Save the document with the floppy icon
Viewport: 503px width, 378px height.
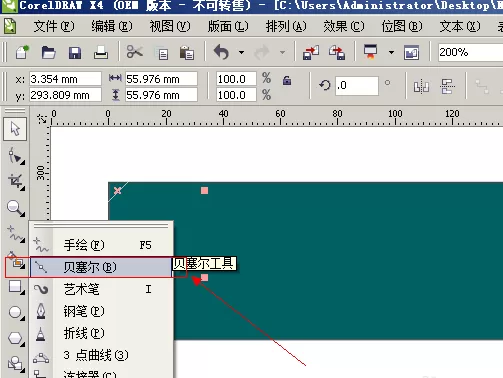pyautogui.click(x=75, y=53)
